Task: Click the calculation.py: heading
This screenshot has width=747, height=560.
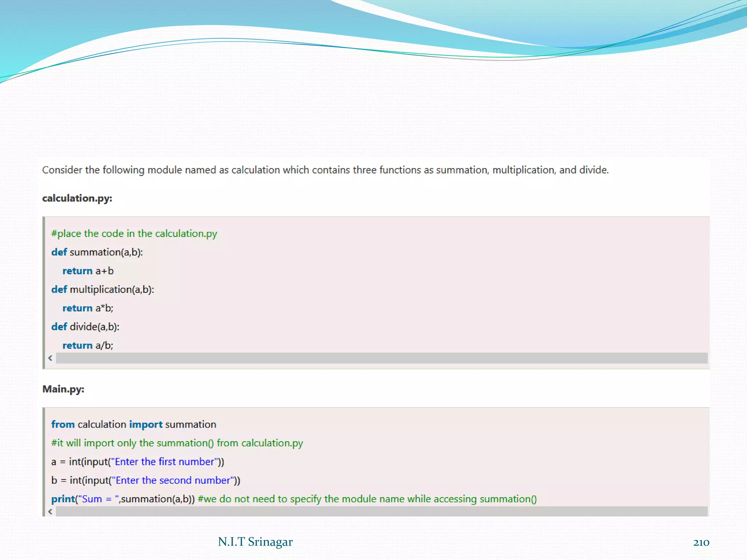Action: click(x=77, y=198)
